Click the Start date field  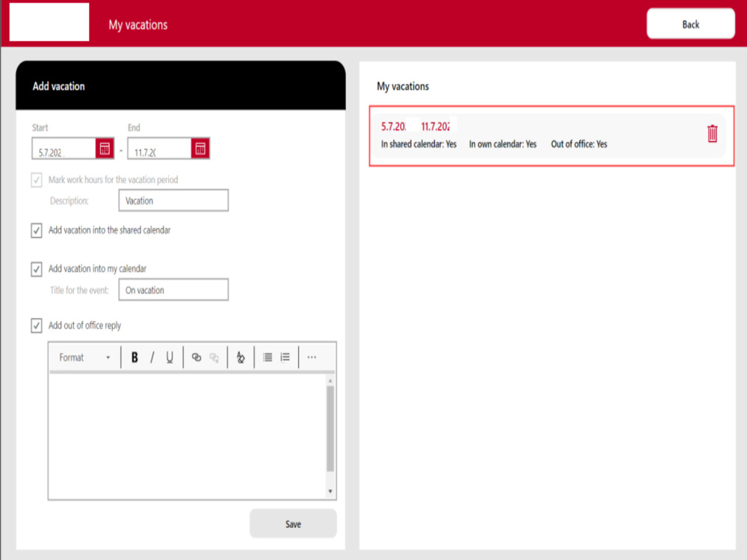click(x=63, y=149)
